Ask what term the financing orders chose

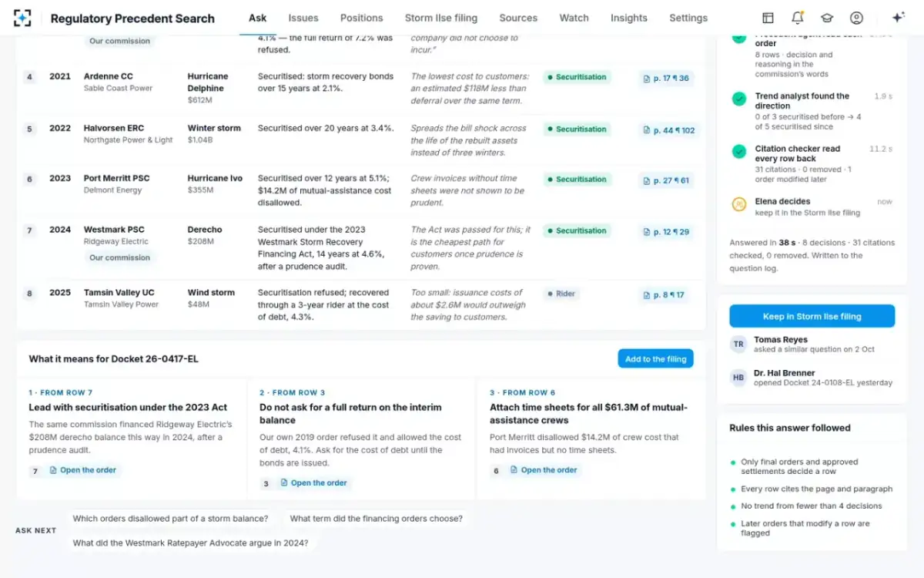pyautogui.click(x=377, y=519)
